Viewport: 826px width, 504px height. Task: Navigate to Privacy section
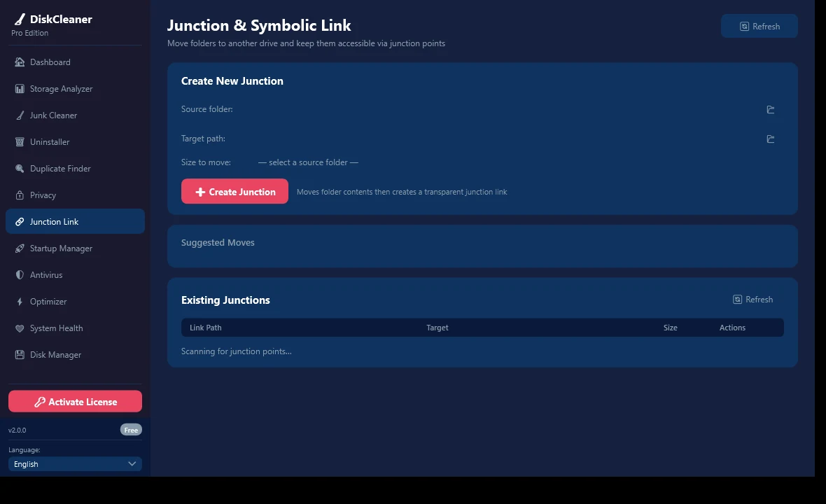pos(75,195)
